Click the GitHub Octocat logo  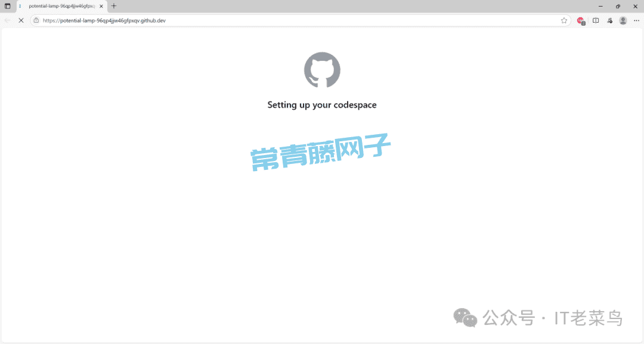pos(322,70)
